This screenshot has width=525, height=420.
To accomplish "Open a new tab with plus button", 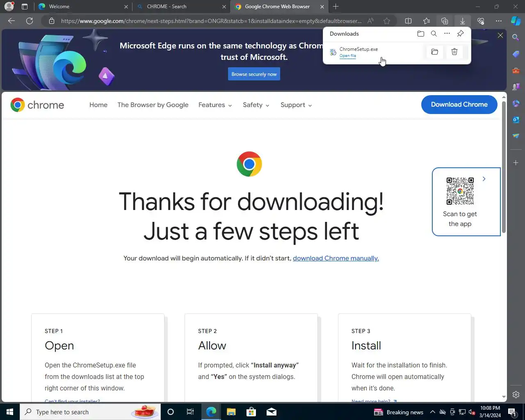I will pyautogui.click(x=336, y=7).
